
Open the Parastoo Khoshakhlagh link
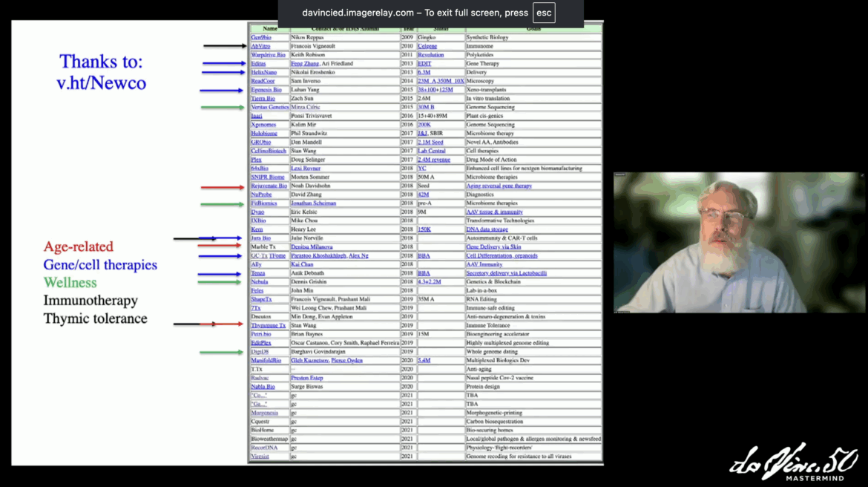coord(319,256)
